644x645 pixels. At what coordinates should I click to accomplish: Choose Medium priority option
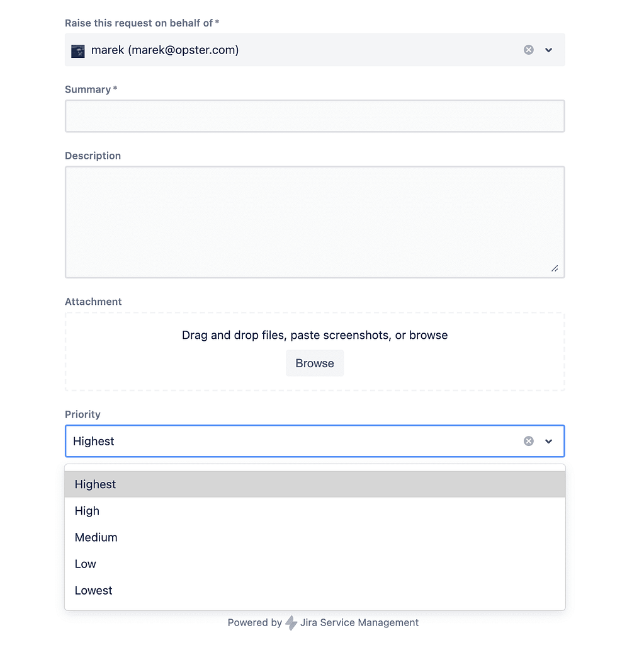[x=315, y=537]
